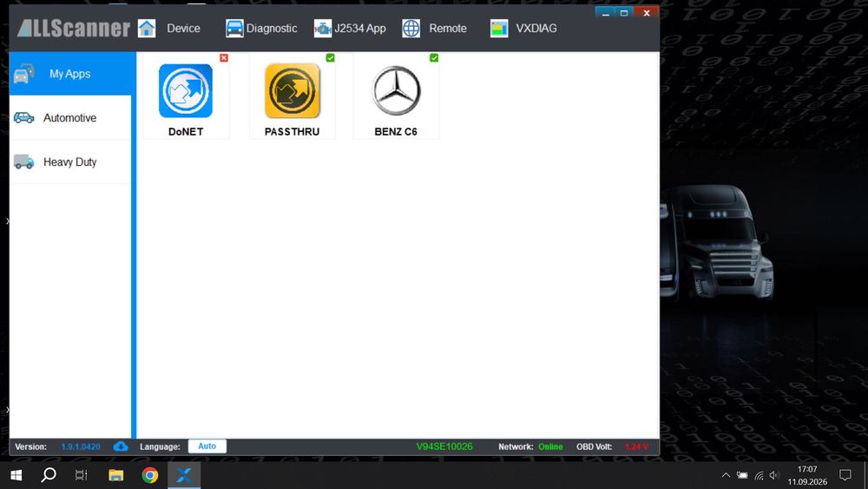Open the DoNET app tile

coord(186,96)
